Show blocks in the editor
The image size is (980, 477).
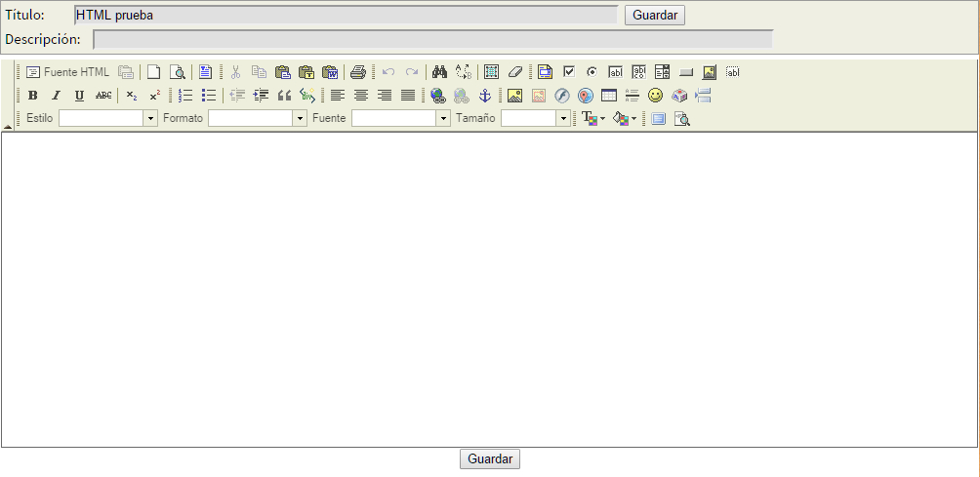[x=682, y=119]
